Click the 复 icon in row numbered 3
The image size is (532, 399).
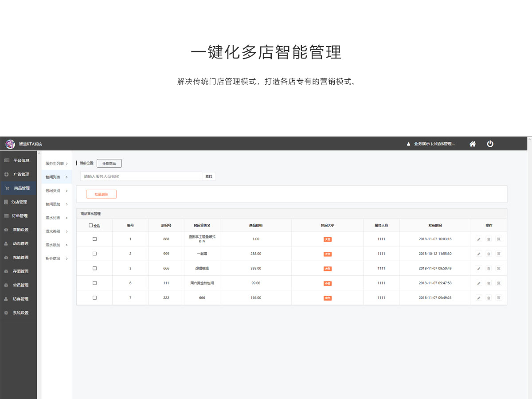[499, 268]
